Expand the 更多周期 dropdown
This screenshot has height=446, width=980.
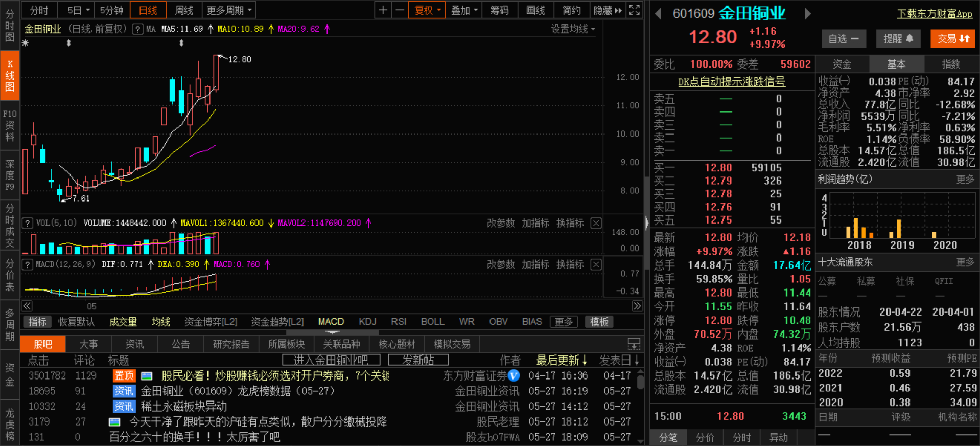[229, 10]
